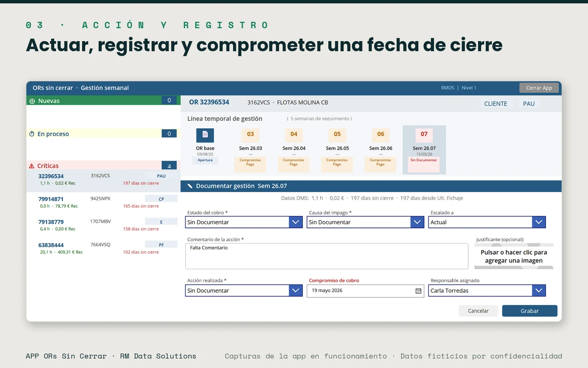Click the Comentario de la acción text area
The height and width of the screenshot is (368, 588).
[327, 256]
